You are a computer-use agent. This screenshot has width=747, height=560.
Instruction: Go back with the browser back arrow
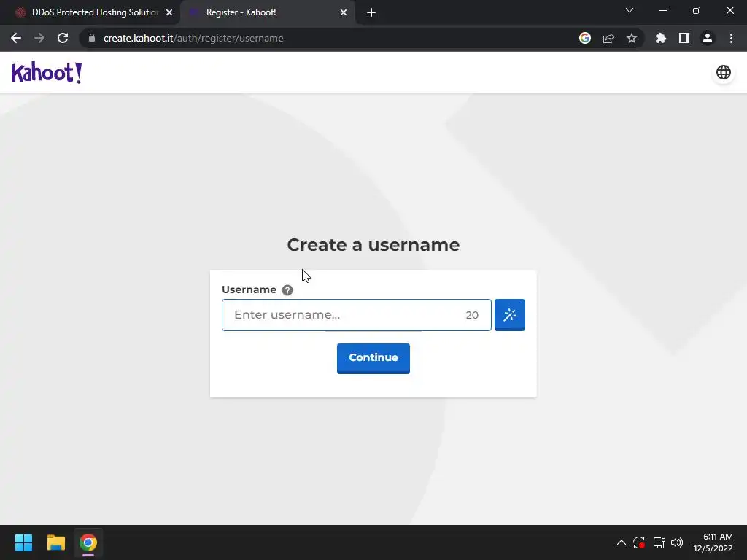click(x=16, y=38)
